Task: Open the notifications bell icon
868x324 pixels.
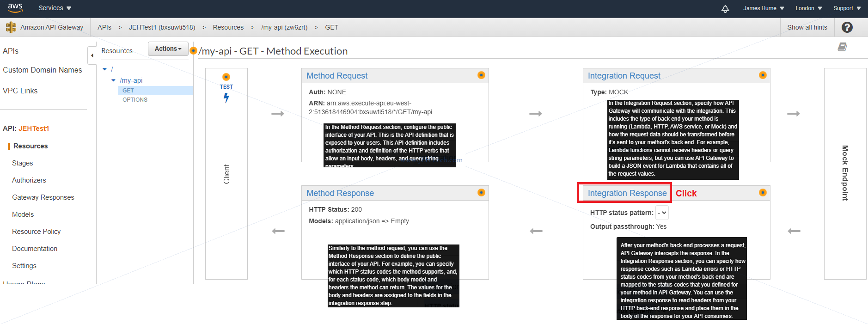Action: tap(725, 9)
